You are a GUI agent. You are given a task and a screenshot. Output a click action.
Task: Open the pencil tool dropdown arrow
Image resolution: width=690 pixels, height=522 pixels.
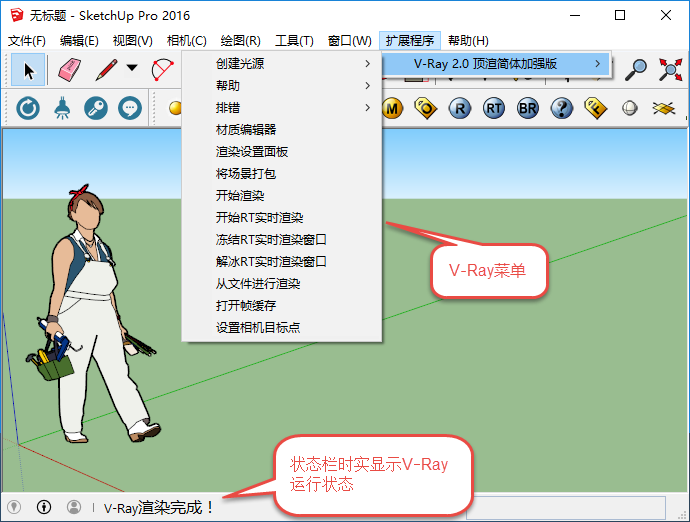tap(132, 68)
